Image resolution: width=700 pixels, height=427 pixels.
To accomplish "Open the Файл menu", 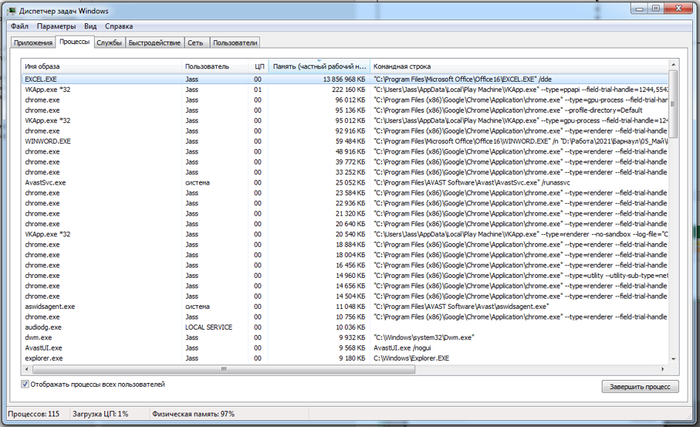I will (x=19, y=26).
